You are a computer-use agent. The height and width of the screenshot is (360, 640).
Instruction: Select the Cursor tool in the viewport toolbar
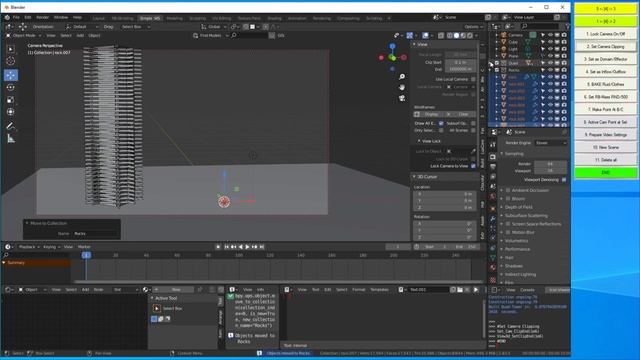(11, 61)
